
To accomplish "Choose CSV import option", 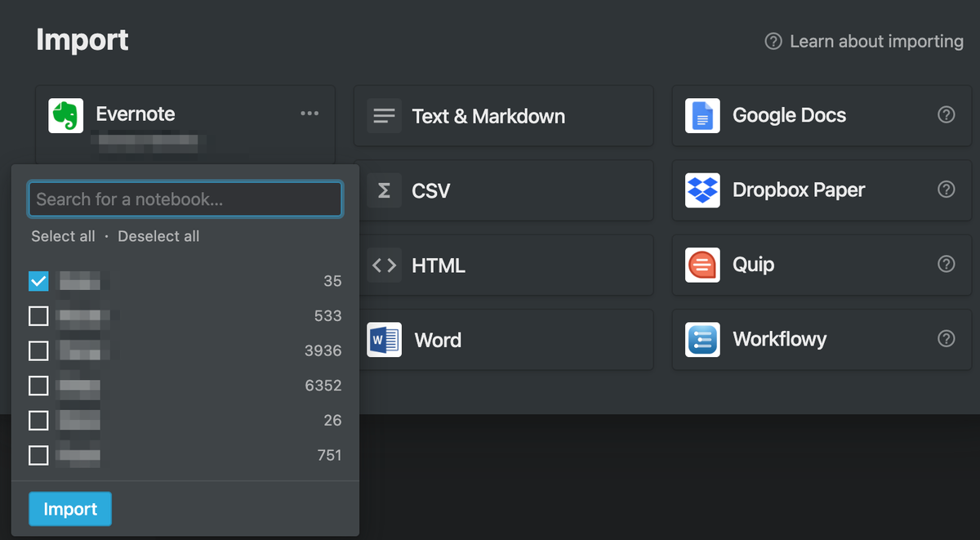I will (503, 190).
